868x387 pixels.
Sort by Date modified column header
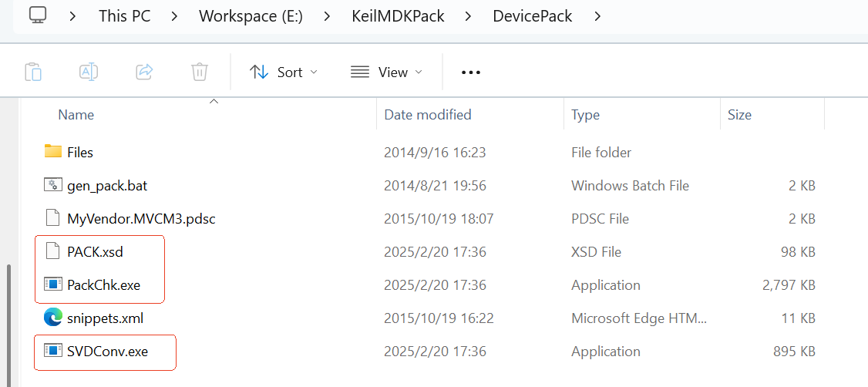(x=428, y=115)
